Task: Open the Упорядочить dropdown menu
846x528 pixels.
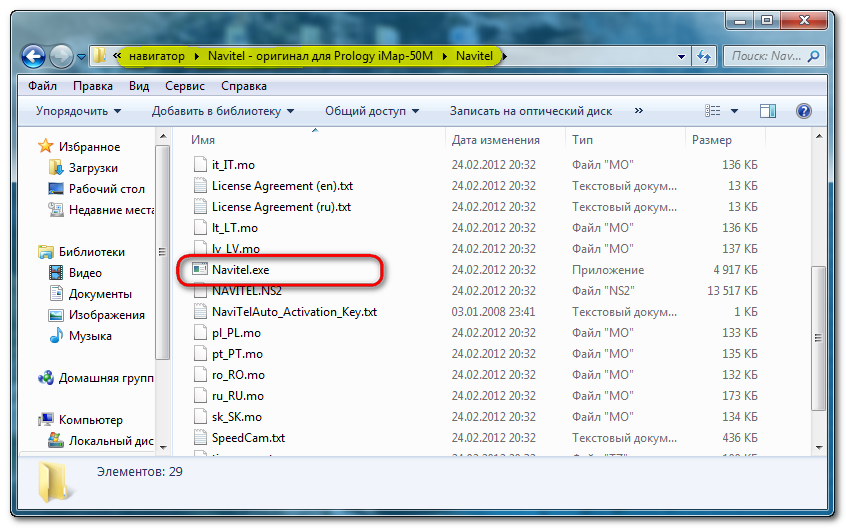Action: pos(78,111)
